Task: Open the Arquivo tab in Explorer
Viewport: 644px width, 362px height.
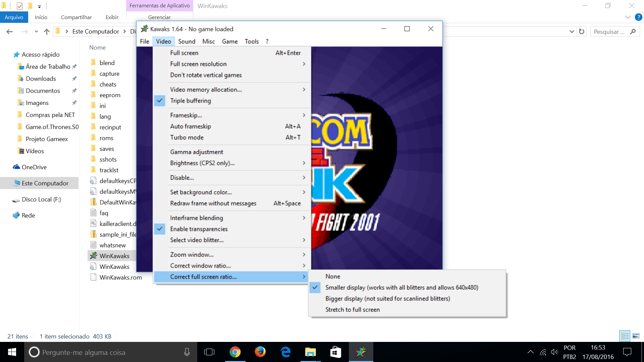Action: (14, 17)
